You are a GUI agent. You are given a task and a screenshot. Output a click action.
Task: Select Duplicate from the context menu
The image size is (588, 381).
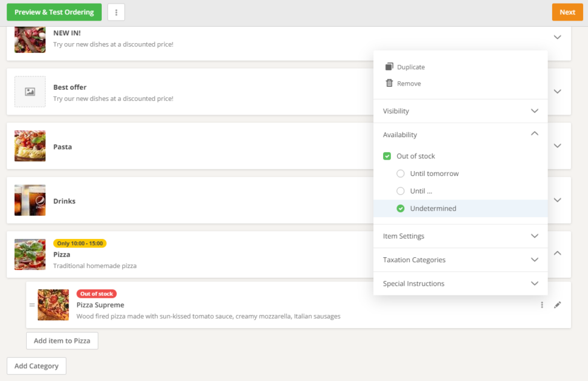click(x=412, y=66)
